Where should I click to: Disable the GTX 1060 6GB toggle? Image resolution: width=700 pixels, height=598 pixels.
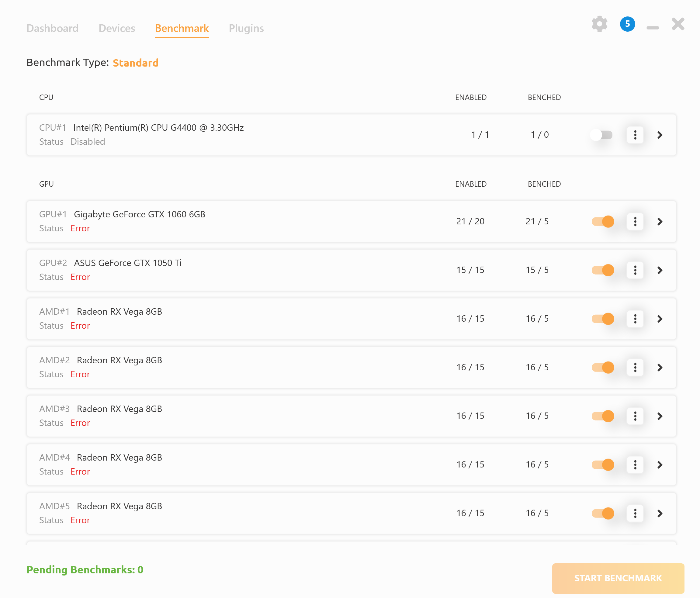pyautogui.click(x=603, y=222)
